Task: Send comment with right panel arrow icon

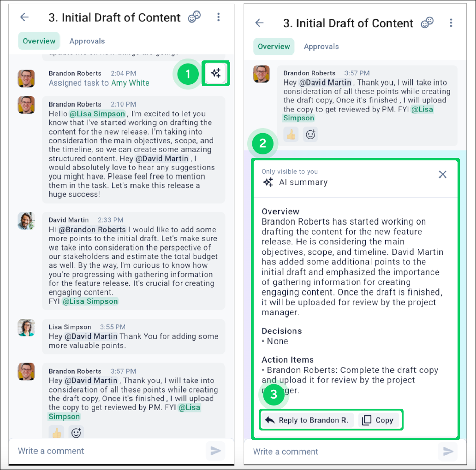Action: click(448, 451)
